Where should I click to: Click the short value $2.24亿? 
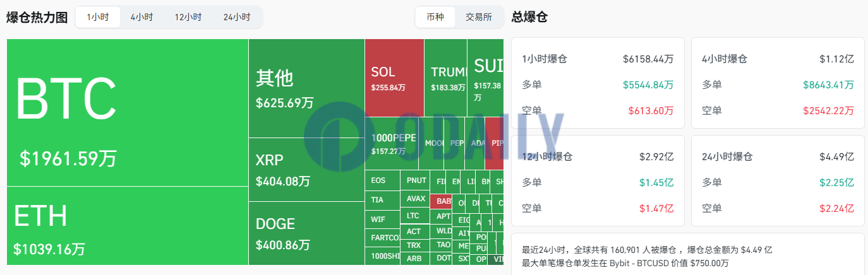pos(837,208)
